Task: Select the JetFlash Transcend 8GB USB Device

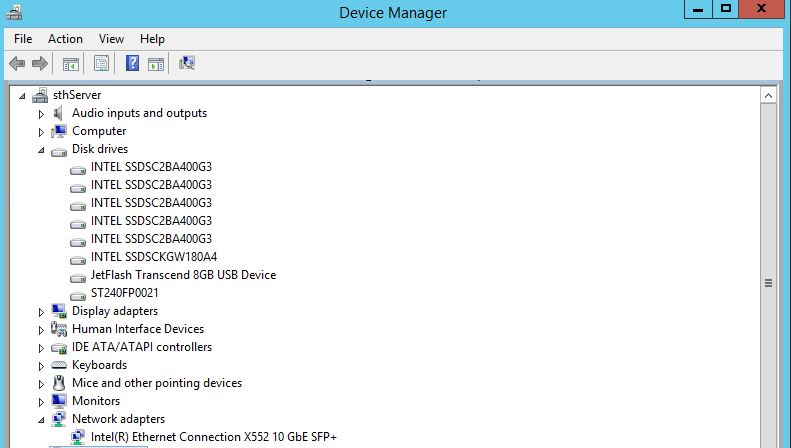Action: pos(183,275)
